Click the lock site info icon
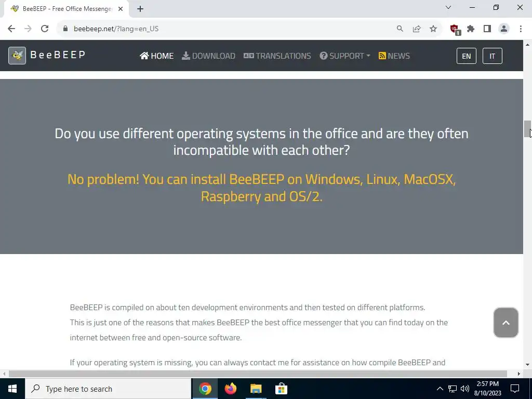 pyautogui.click(x=65, y=29)
